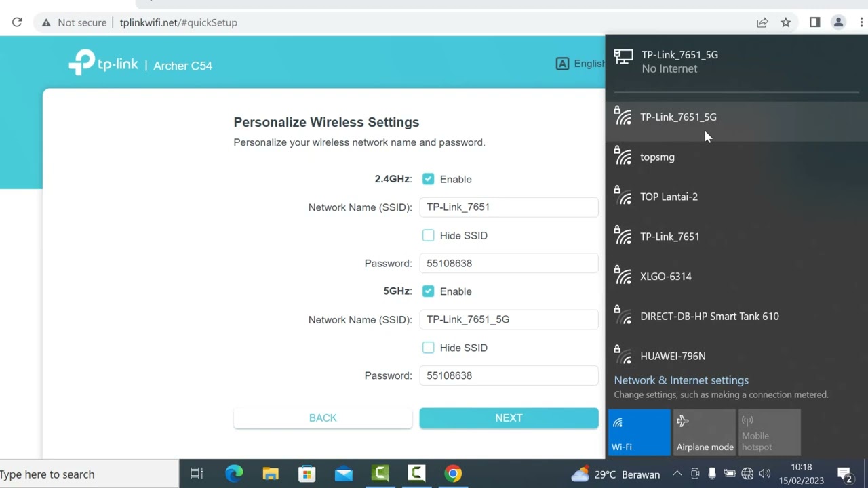This screenshot has height=488, width=868.
Task: Open the notification center icon
Action: (x=845, y=474)
